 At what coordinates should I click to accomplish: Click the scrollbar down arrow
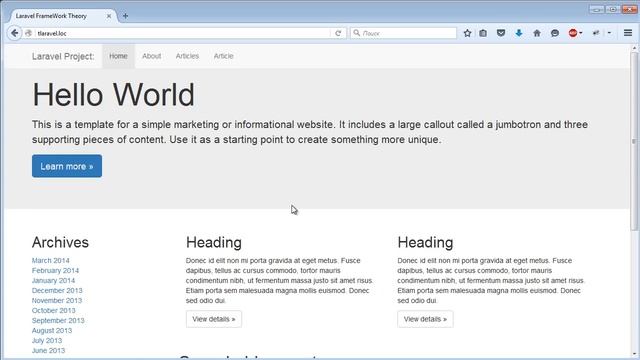(x=634, y=354)
